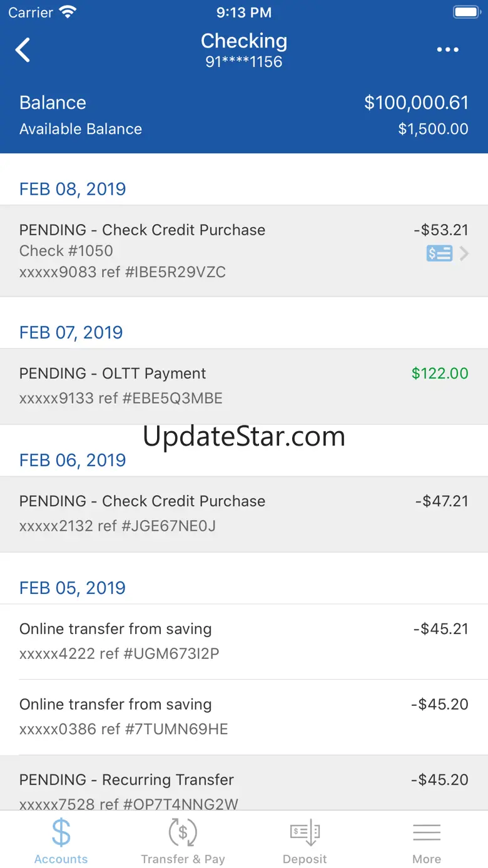Tap the Transfer & Pay icon

coord(183,833)
